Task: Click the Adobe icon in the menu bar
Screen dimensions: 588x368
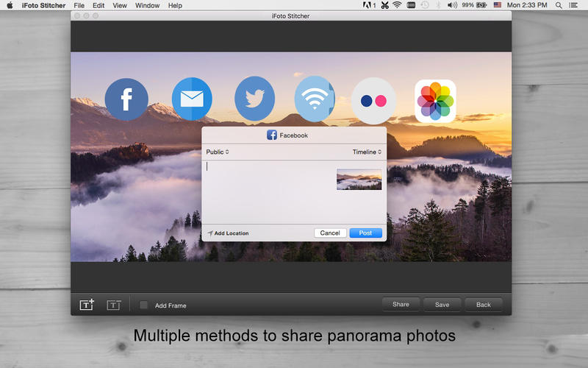Action: [369, 5]
